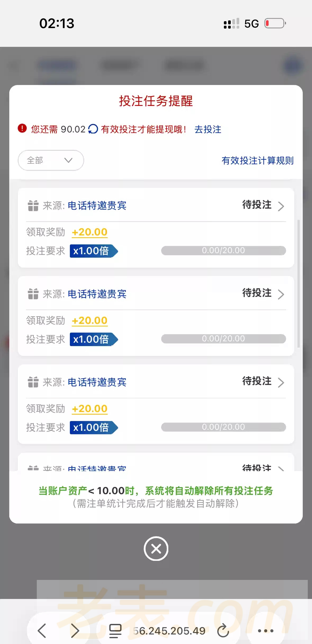The image size is (312, 644).
Task: Tap the second task's gift icon
Action: click(x=33, y=294)
